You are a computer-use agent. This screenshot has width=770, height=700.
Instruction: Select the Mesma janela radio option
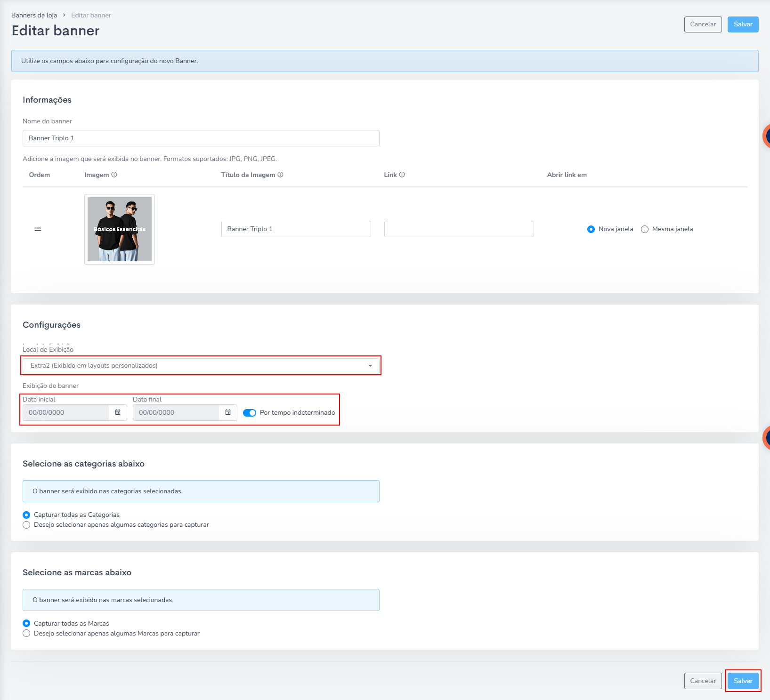(645, 229)
